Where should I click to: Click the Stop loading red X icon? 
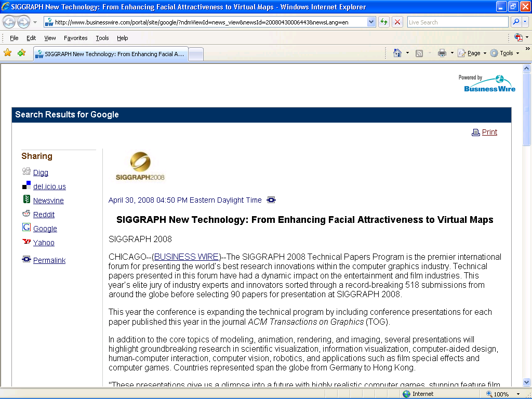tap(397, 22)
